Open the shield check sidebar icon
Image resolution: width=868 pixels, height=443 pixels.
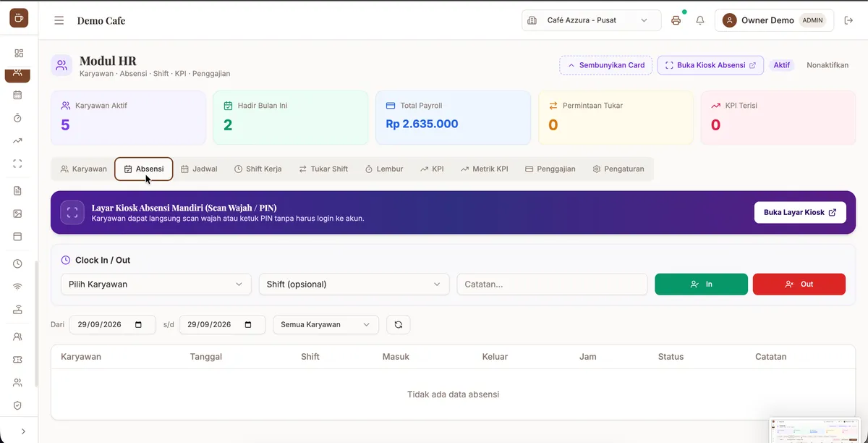(x=18, y=405)
